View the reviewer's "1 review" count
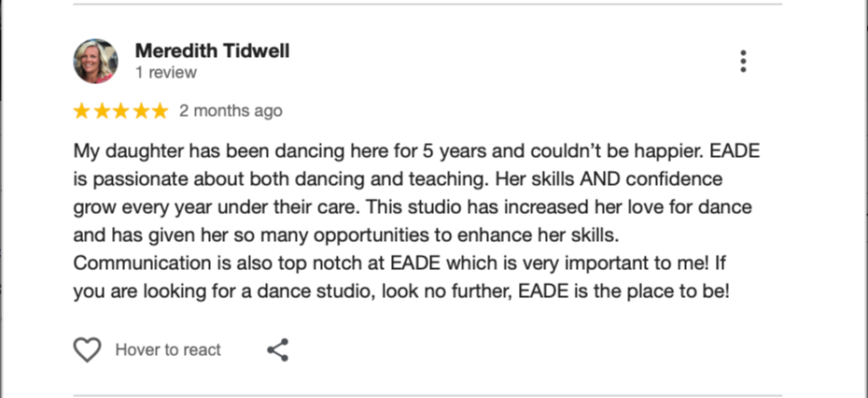Image resolution: width=868 pixels, height=398 pixels. coord(166,73)
